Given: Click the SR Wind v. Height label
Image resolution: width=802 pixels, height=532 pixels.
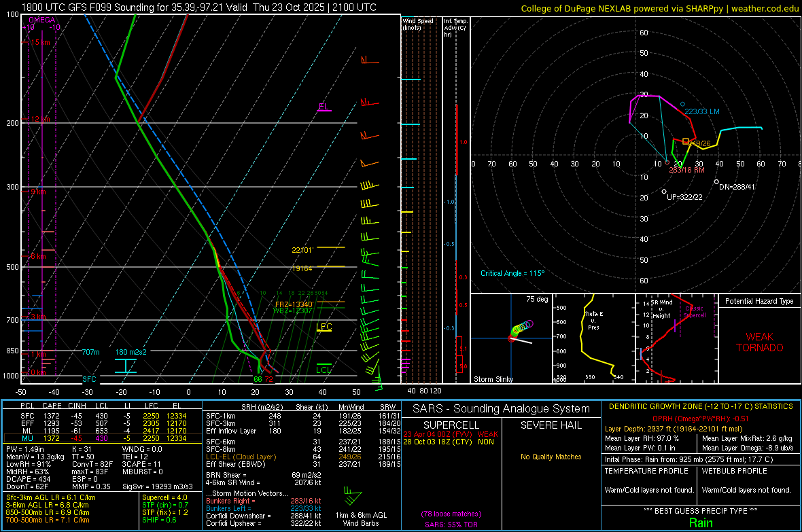Looking at the screenshot, I should tap(661, 309).
